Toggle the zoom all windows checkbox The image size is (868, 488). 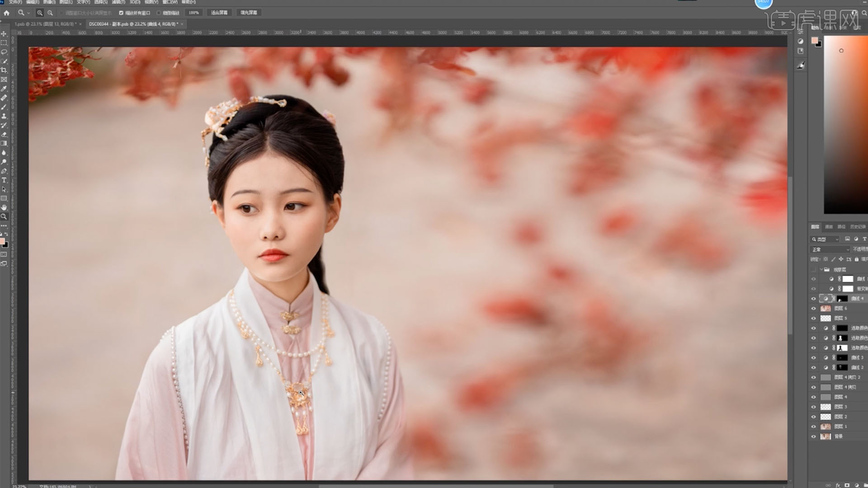click(x=121, y=13)
